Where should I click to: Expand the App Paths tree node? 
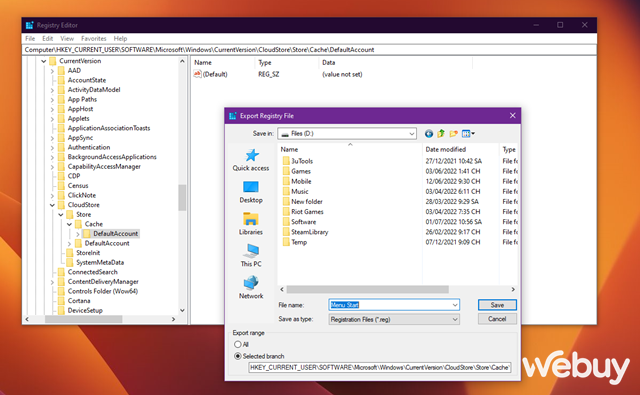point(52,100)
